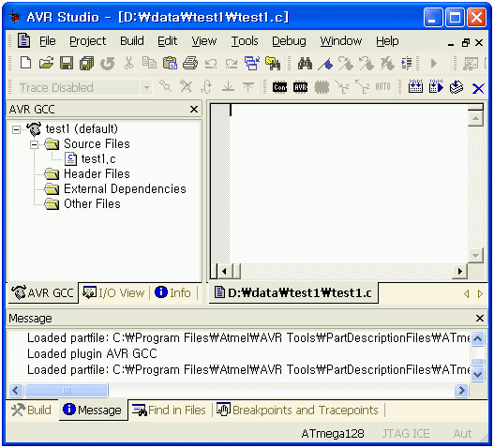Image resolution: width=494 pixels, height=448 pixels.
Task: Click the AUTO icon in the toolbar
Action: 382,86
